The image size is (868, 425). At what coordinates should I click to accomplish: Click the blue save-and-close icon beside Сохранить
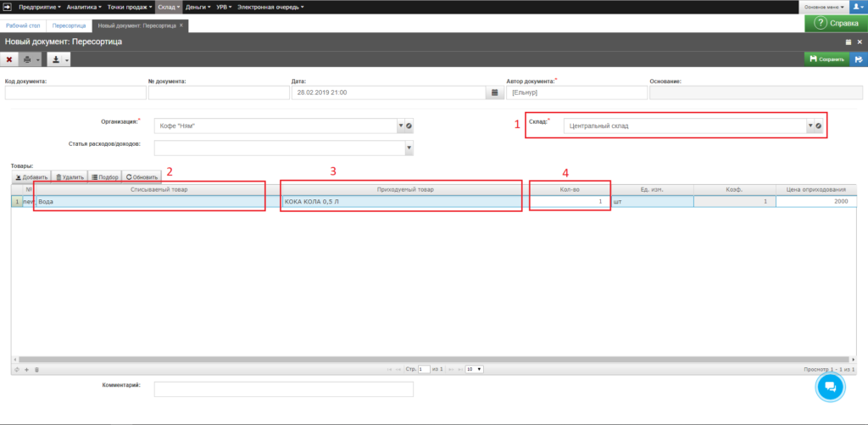point(858,59)
